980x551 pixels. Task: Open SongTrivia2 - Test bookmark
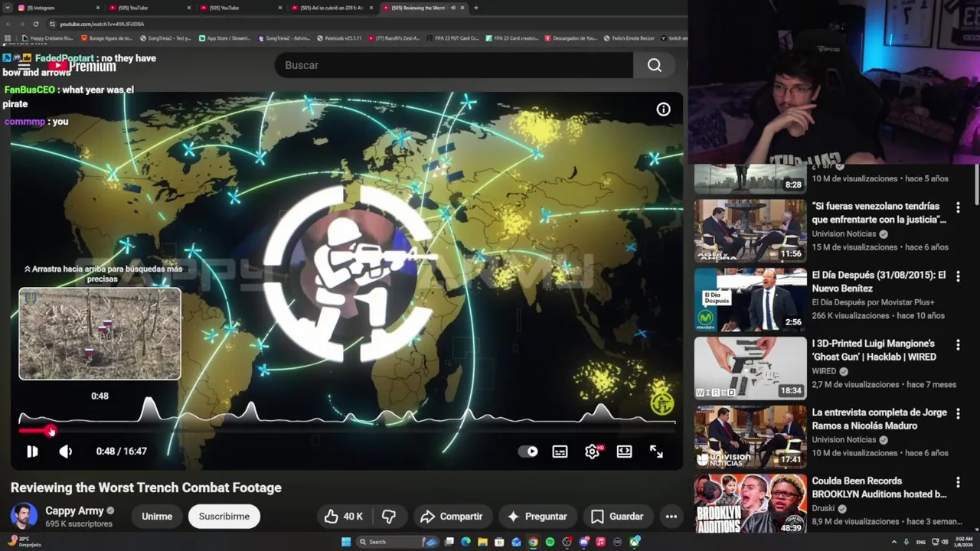click(x=165, y=38)
